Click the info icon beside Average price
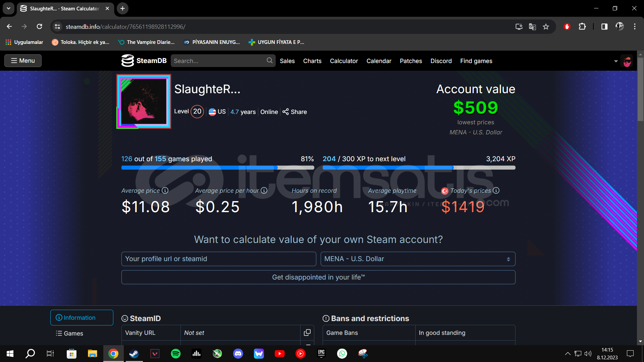644x362 pixels. point(165,190)
